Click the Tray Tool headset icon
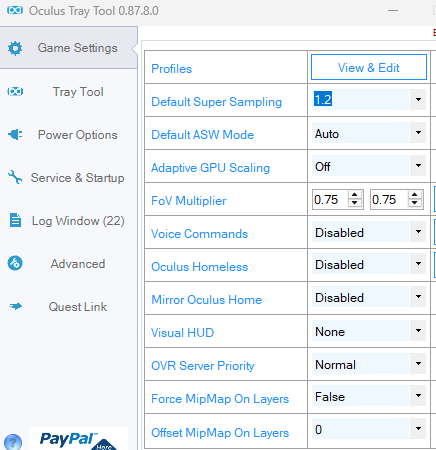This screenshot has width=436, height=450. click(15, 91)
